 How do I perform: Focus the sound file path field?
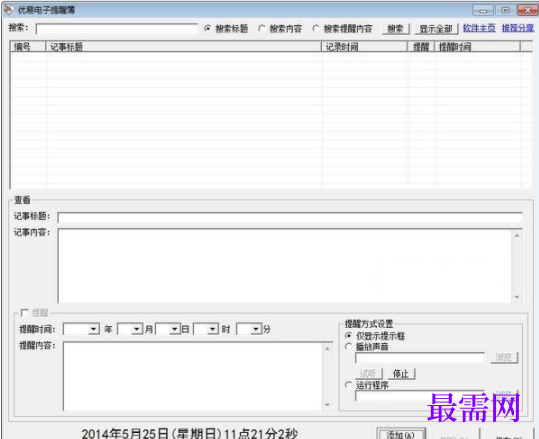(420, 358)
